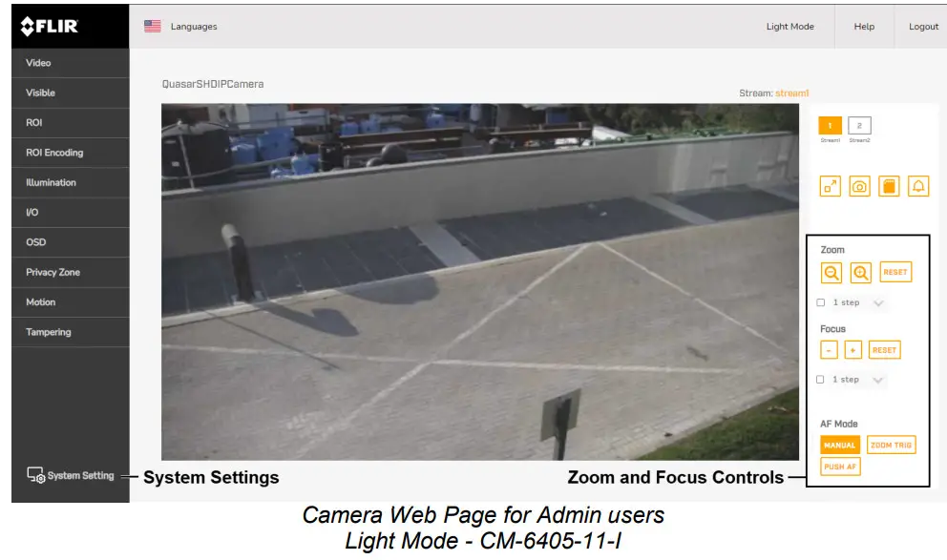Screen dimensions: 947x560
Task: Reset the zoom level
Action: click(895, 272)
